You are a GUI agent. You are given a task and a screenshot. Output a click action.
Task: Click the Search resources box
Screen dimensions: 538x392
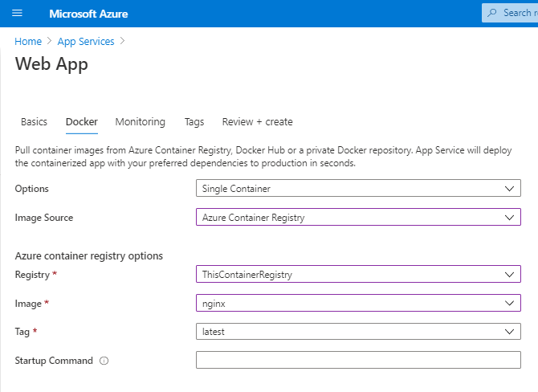pos(510,13)
